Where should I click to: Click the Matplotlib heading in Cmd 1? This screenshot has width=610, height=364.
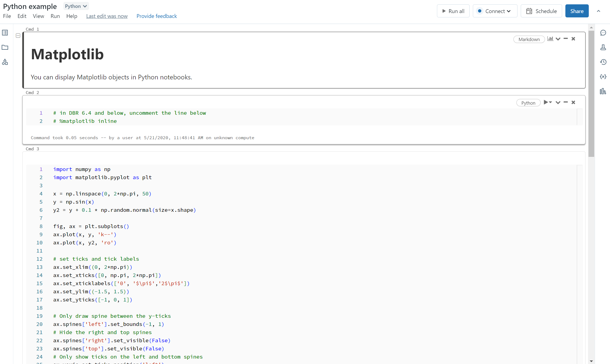67,54
